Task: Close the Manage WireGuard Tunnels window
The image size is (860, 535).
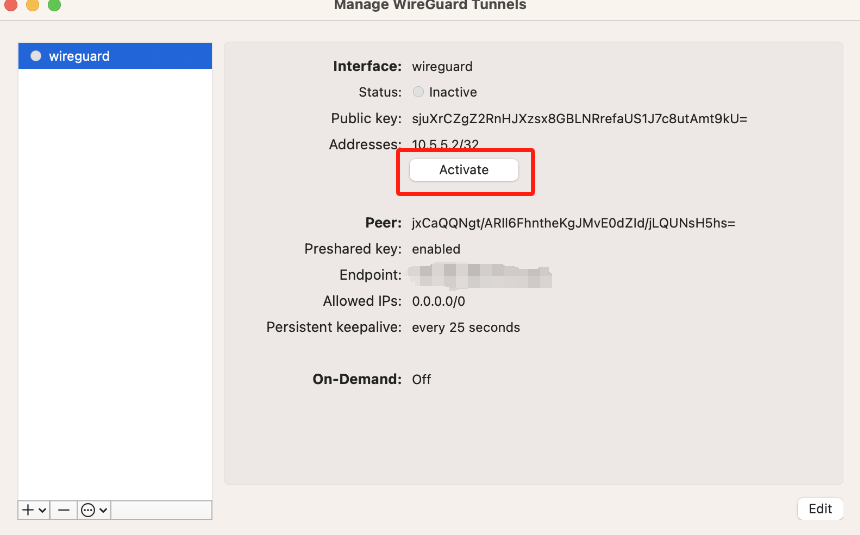Action: (9, 5)
